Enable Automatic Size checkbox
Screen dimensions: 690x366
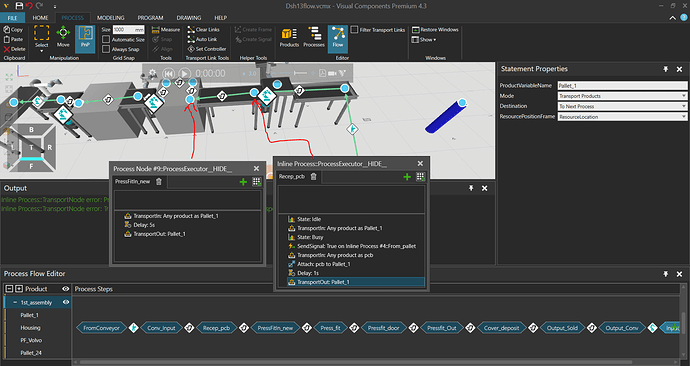pyautogui.click(x=106, y=39)
